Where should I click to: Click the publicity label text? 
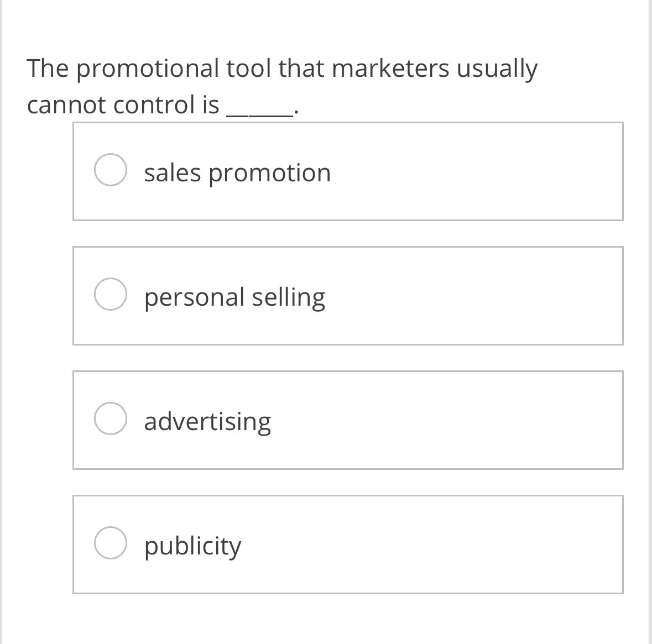tap(192, 546)
